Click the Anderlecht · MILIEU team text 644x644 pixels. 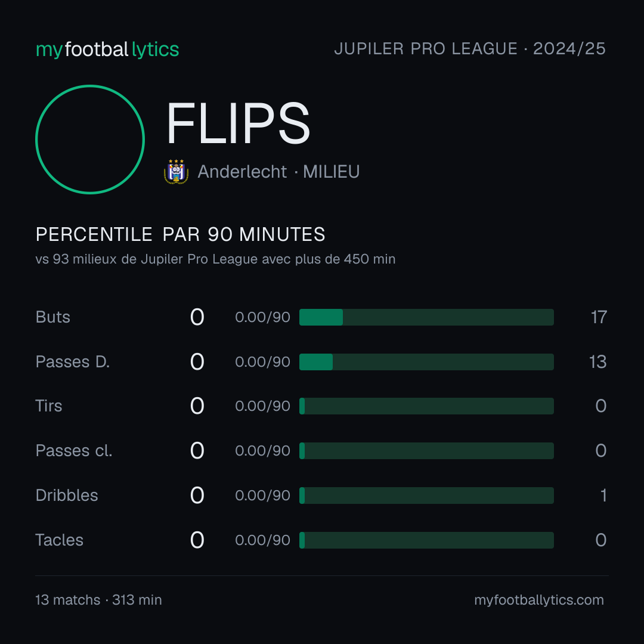278,172
